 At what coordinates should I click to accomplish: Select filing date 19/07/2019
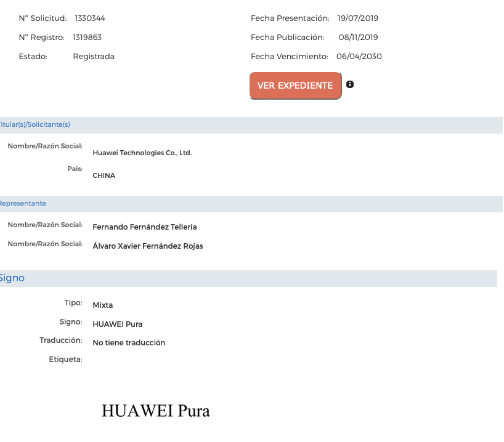click(x=358, y=18)
